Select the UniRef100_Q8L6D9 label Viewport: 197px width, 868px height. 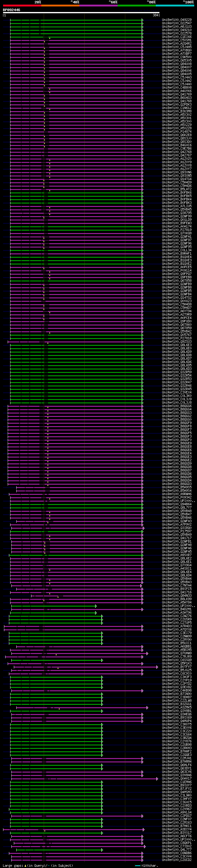point(177,352)
